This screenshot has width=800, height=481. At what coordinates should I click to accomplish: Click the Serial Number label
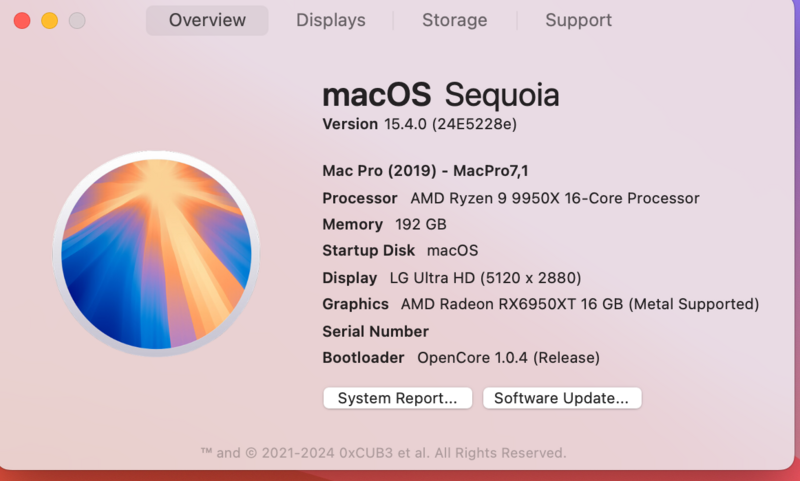pos(375,331)
